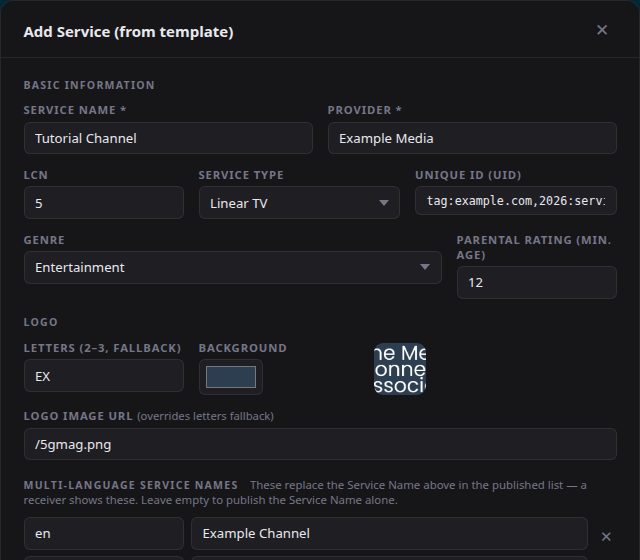Edit the Parental Rating minimum age 12
This screenshot has height=560, width=640.
tap(537, 282)
